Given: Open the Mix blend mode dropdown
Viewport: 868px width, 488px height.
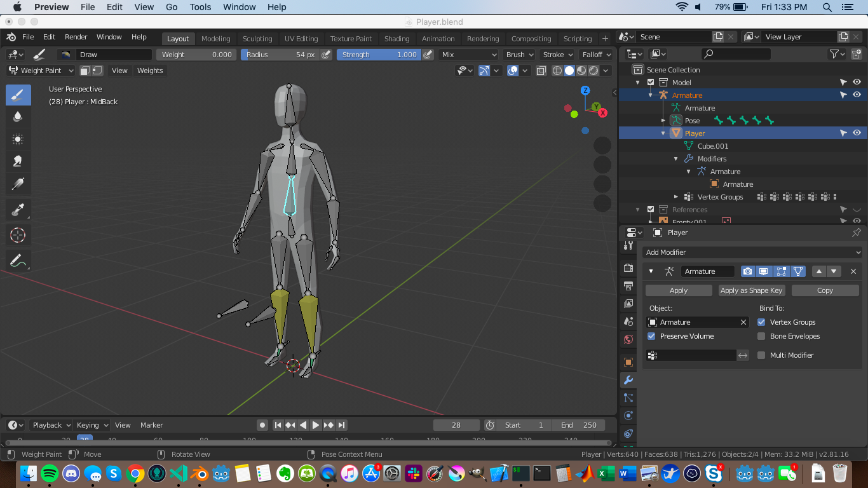Looking at the screenshot, I should [469, 55].
